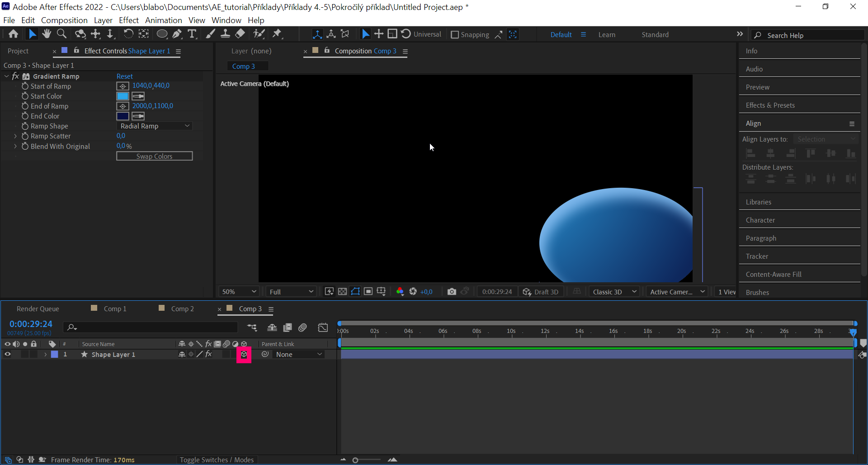Enable the Snapping checkbox
Screen dimensions: 868x465
(454, 34)
